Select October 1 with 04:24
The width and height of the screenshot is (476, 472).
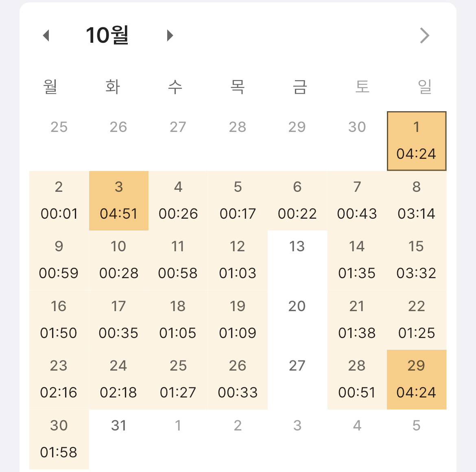pos(416,141)
